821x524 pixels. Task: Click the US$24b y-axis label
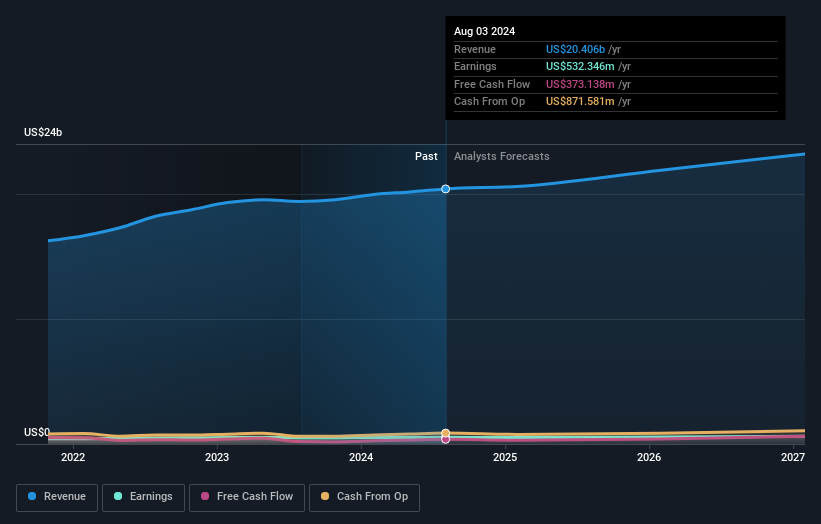point(43,132)
